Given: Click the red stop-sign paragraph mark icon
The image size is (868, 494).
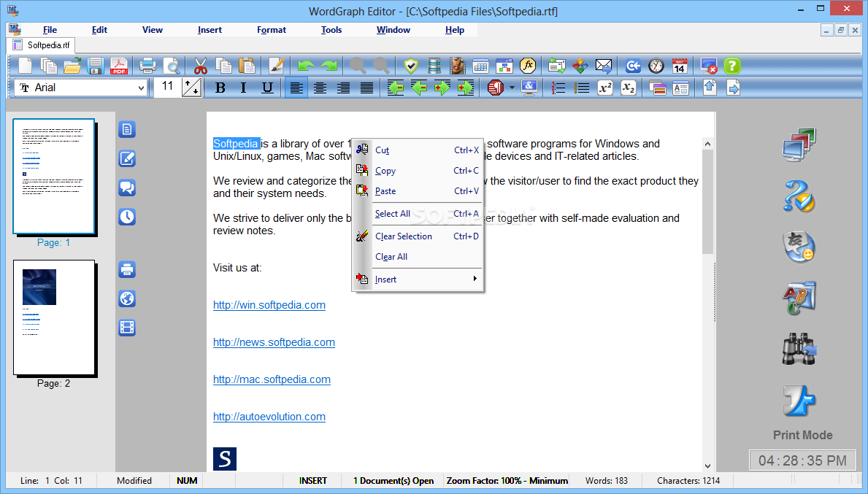Looking at the screenshot, I should click(496, 88).
